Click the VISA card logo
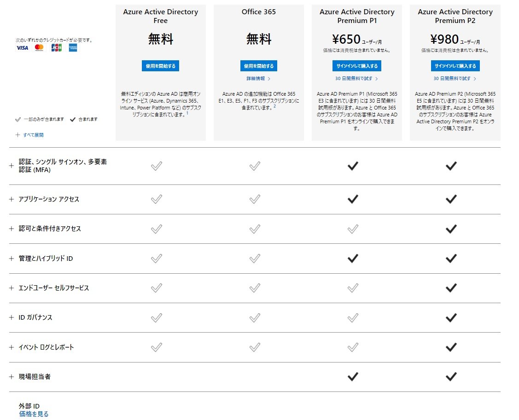 [x=23, y=48]
